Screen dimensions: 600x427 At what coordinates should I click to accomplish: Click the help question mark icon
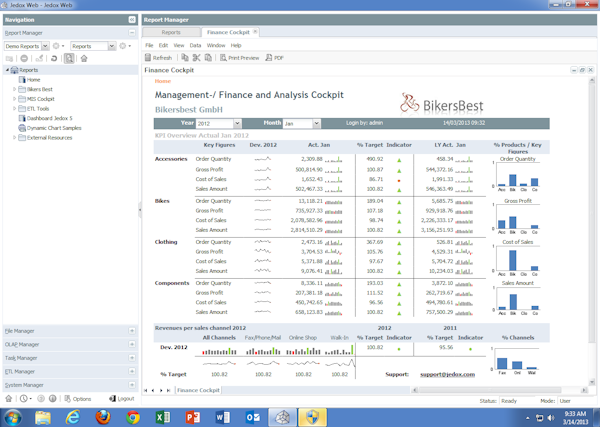[x=41, y=399]
